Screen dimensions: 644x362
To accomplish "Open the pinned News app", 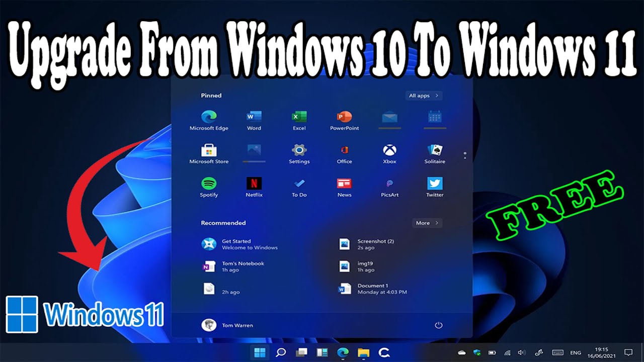I will tap(345, 187).
